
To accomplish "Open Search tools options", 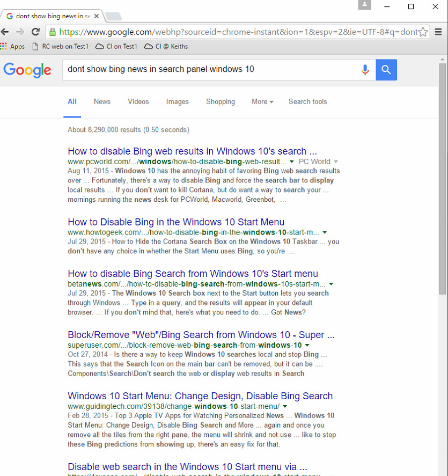I will click(x=307, y=101).
